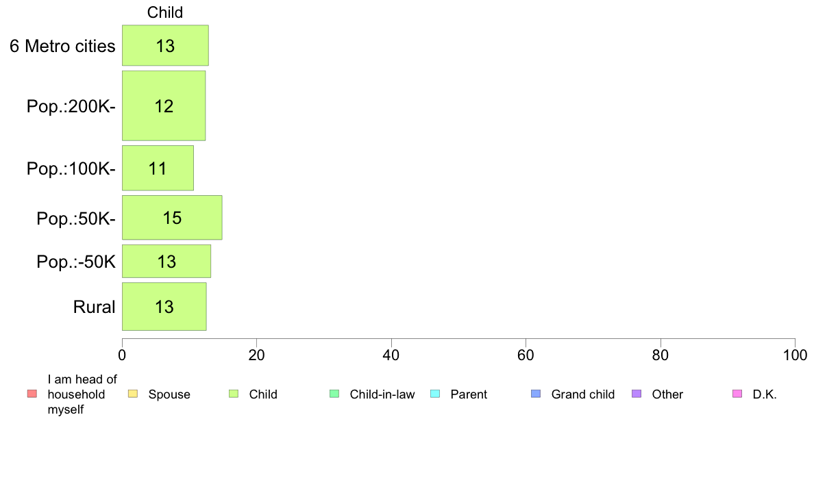Select the purple Other legend swatch
The image size is (814, 504).
click(x=637, y=394)
